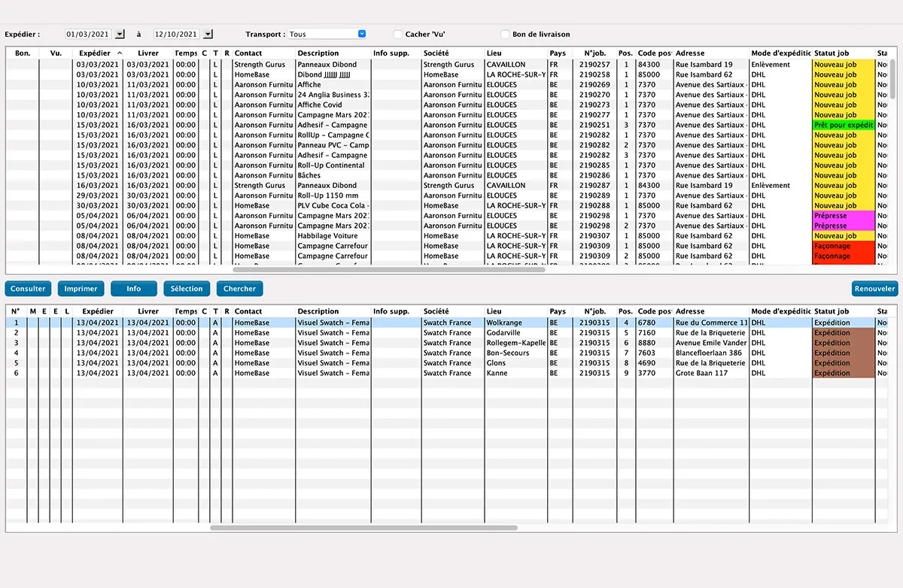Click the upper table's Vu. column header
Viewport: 903px width, 588px height.
pyautogui.click(x=56, y=53)
